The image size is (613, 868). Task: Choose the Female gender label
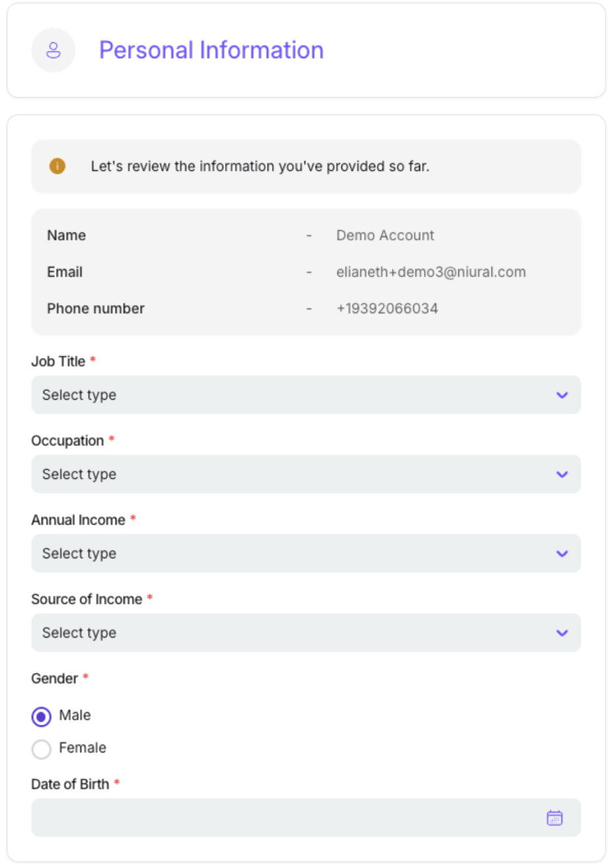coord(83,748)
